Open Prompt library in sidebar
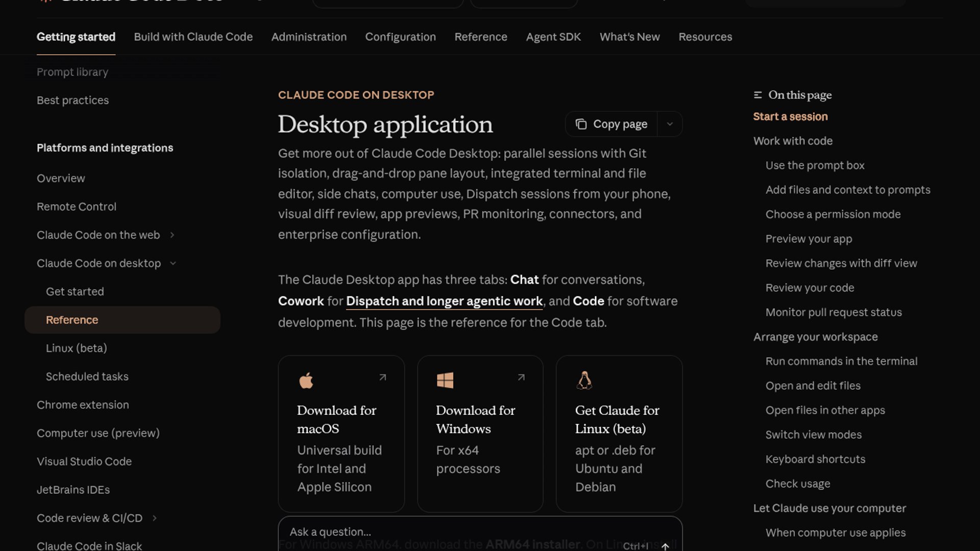Image resolution: width=980 pixels, height=551 pixels. (x=72, y=72)
